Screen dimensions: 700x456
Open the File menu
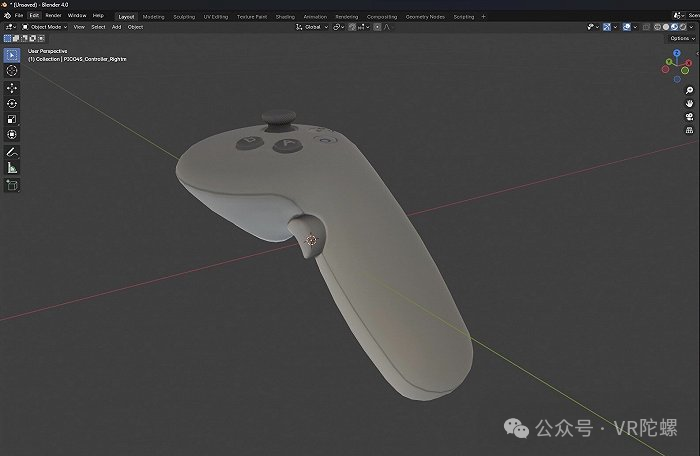pyautogui.click(x=19, y=16)
